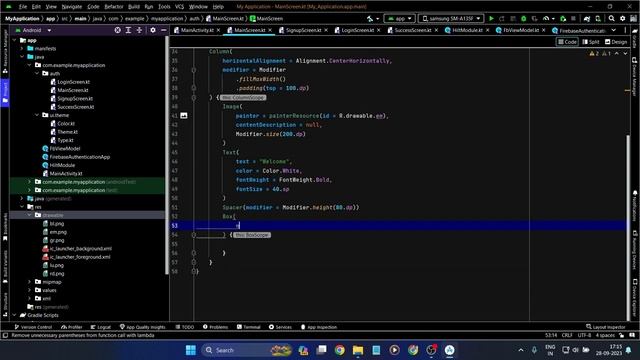Open the Refactor menu
The width and height of the screenshot is (640, 360).
114,7
